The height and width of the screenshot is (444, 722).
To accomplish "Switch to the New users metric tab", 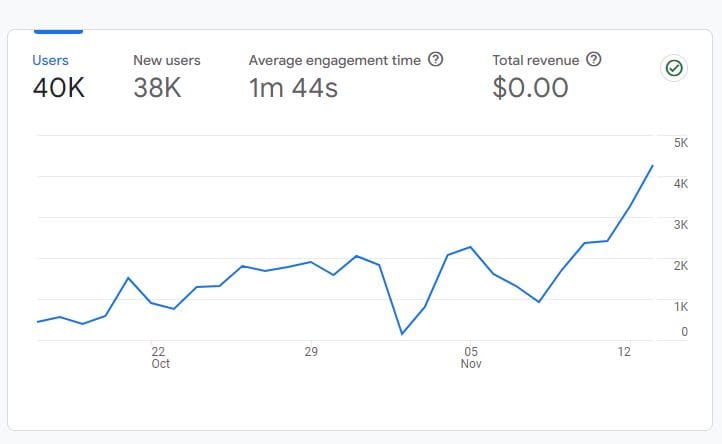I will pyautogui.click(x=166, y=61).
